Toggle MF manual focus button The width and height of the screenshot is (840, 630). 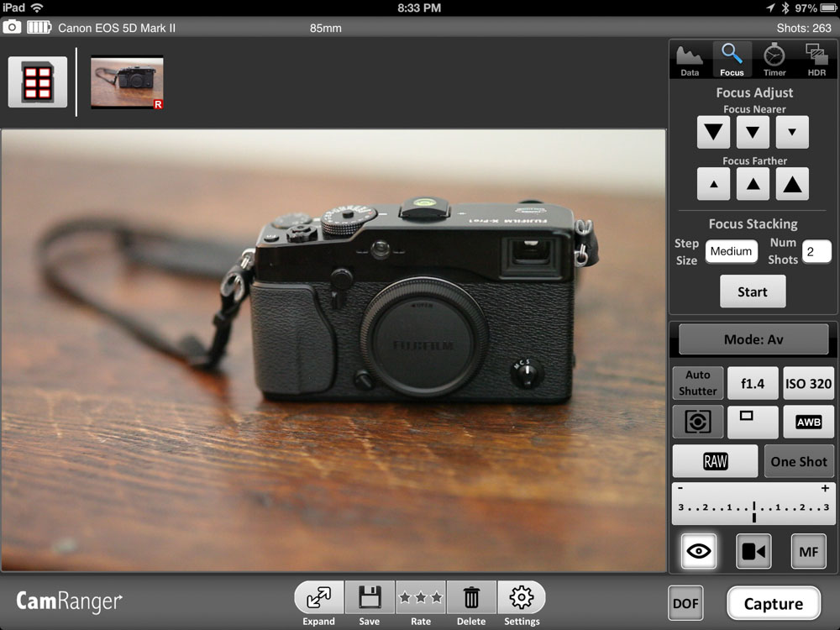coord(808,551)
